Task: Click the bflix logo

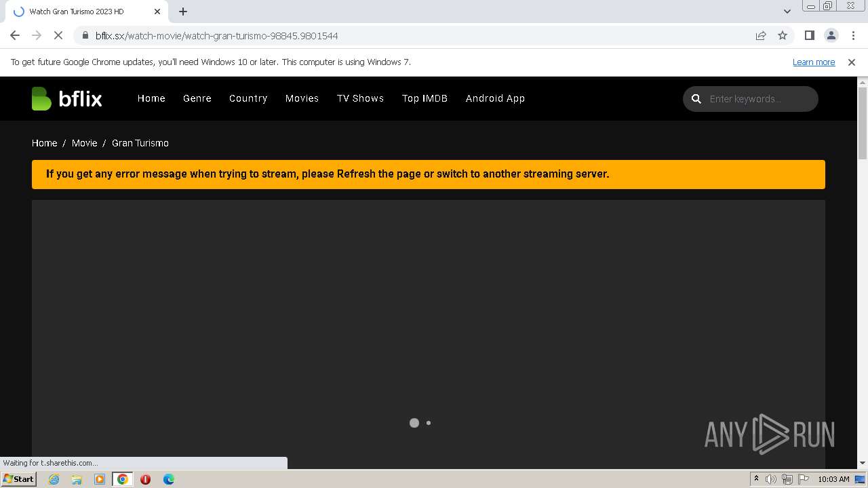Action: tap(66, 99)
